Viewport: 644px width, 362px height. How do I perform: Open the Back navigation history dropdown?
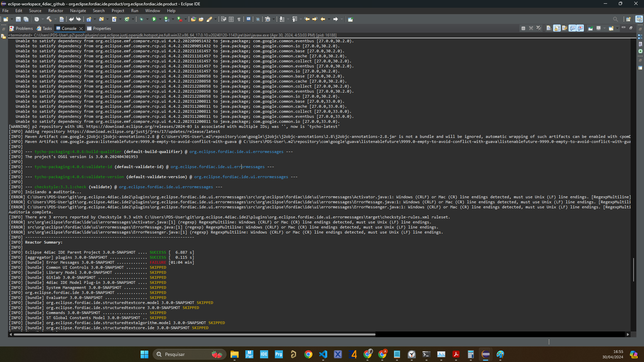tap(329, 19)
